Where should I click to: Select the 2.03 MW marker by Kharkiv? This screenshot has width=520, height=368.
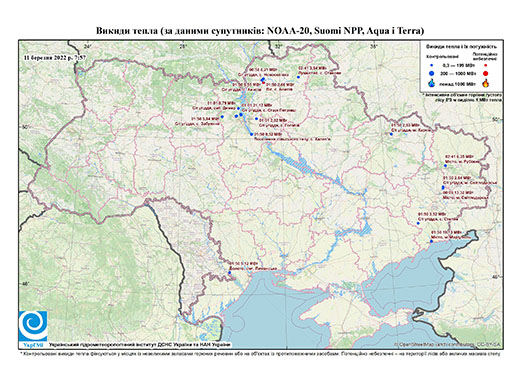(391, 134)
